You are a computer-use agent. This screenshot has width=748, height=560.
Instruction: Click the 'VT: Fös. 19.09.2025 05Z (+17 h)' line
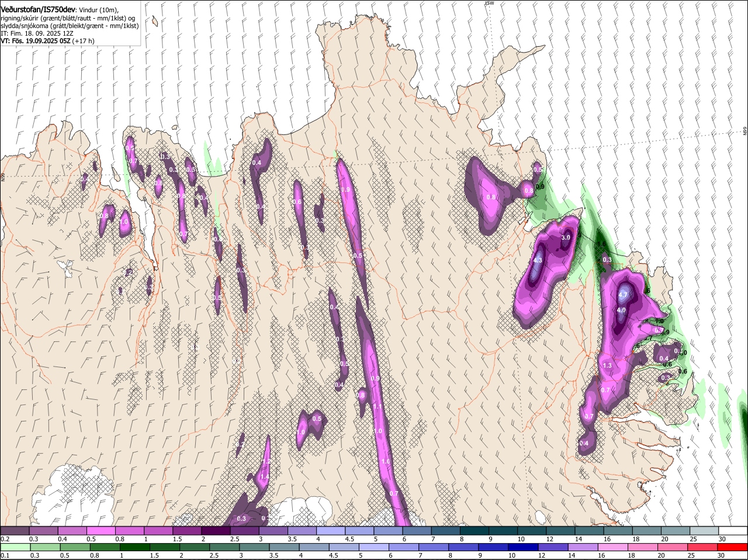[x=47, y=41]
